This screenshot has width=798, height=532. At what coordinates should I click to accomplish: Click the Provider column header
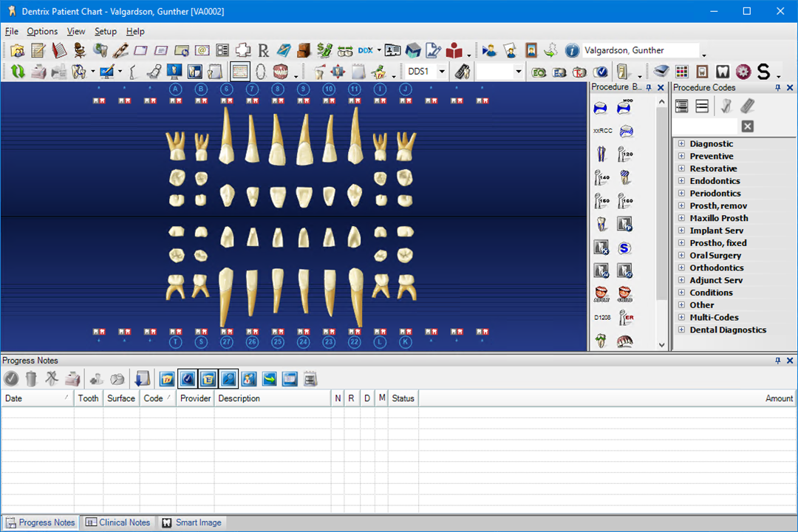(x=195, y=398)
